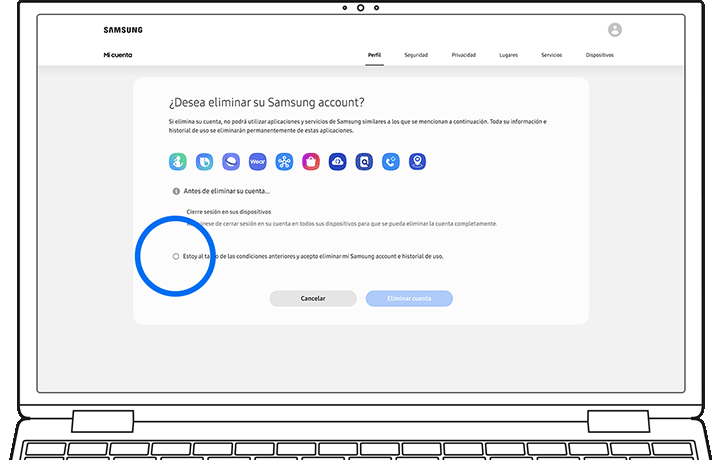Click the Bixby app icon
The height and width of the screenshot is (460, 720).
click(204, 162)
